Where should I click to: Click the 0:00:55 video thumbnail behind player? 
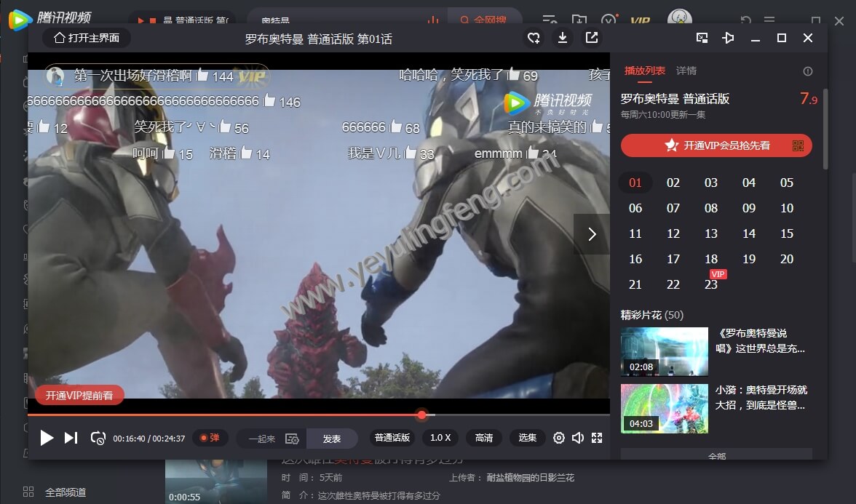click(216, 481)
